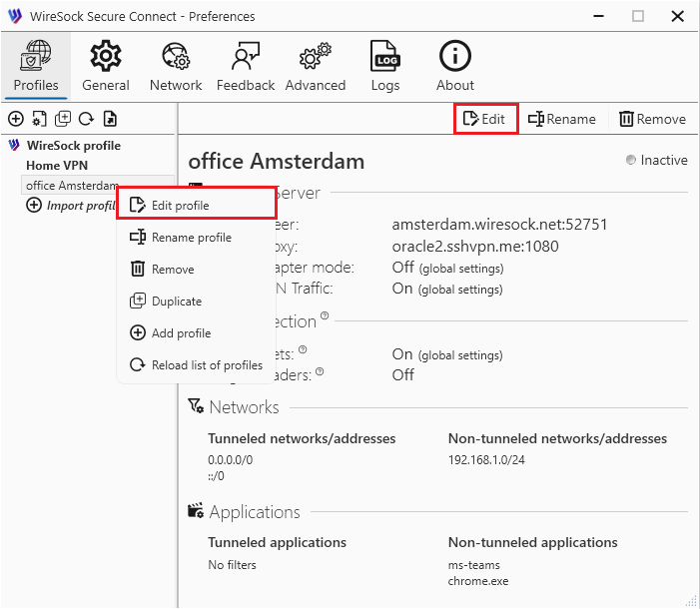This screenshot has height=609, width=700.
Task: Open the Network settings tab
Action: click(176, 66)
